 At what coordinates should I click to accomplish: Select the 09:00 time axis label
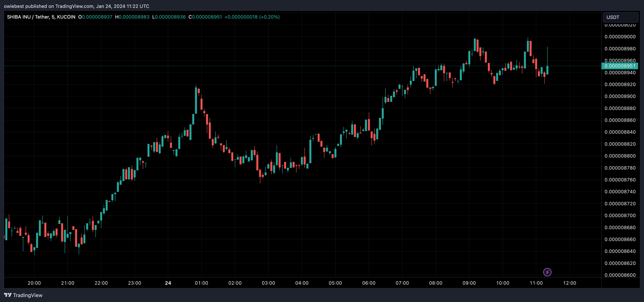click(x=469, y=283)
